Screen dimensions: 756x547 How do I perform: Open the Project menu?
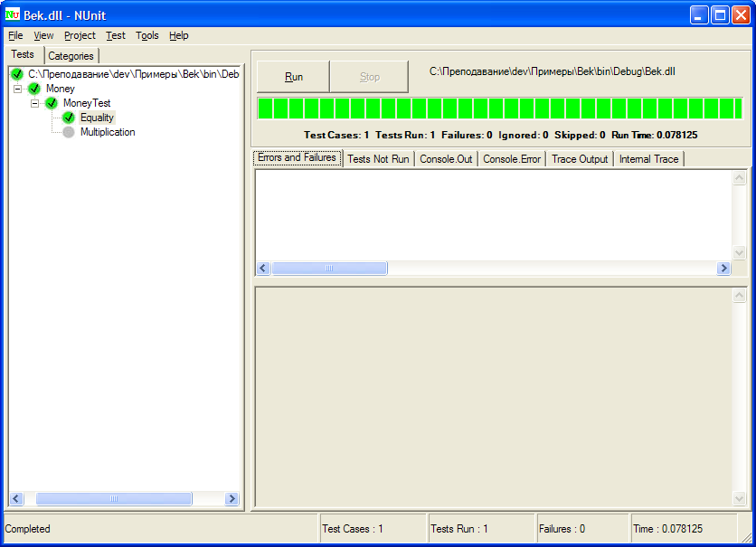point(80,35)
